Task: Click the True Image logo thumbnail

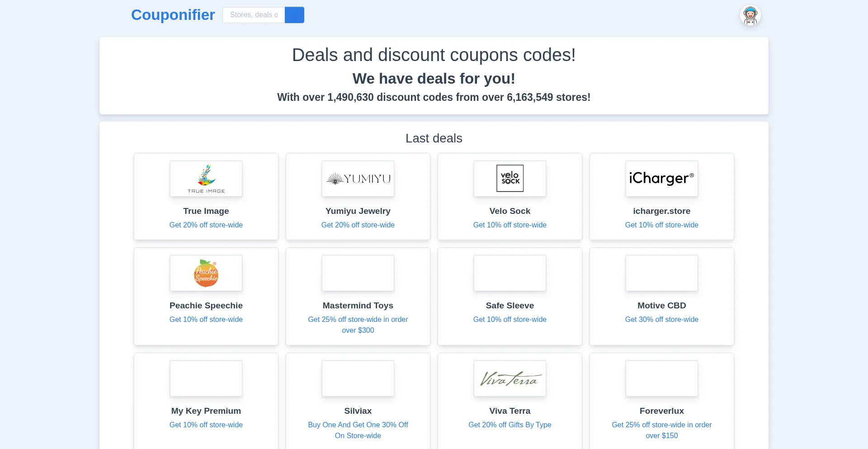Action: coord(206,179)
